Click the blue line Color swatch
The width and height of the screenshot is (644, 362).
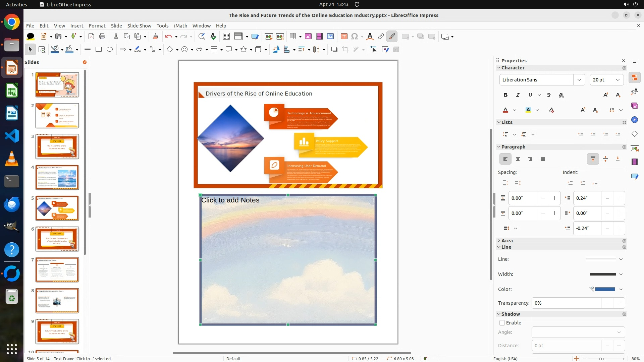(605, 289)
